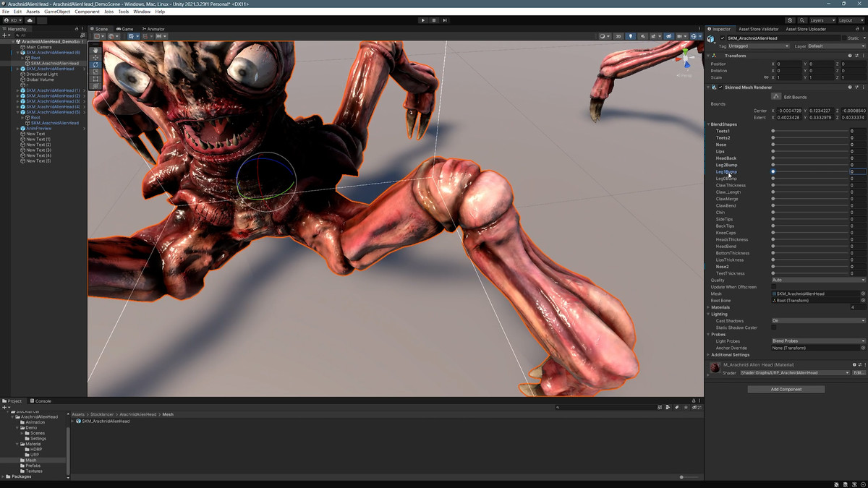Open the Layers dropdown in toolbar
Screen dimensions: 868x488
coord(821,20)
